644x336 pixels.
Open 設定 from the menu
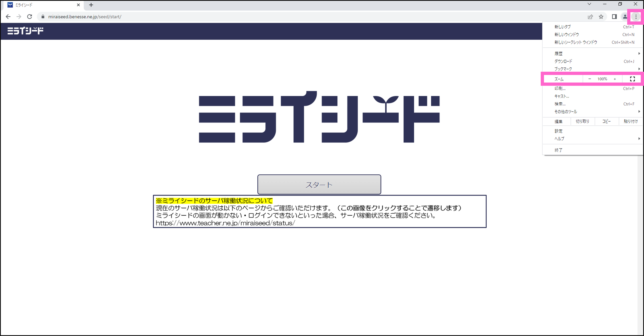point(592,131)
